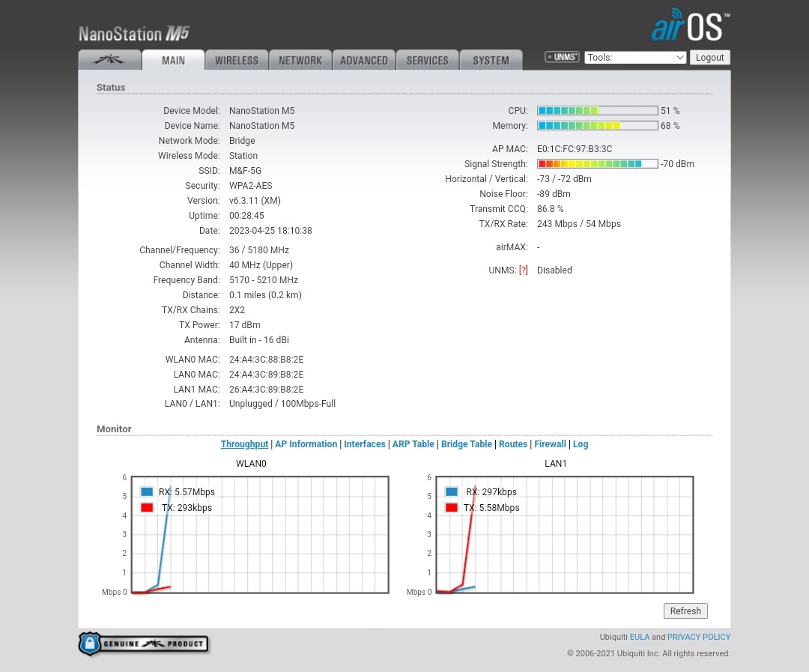Click the Genuine Product badge

[143, 644]
